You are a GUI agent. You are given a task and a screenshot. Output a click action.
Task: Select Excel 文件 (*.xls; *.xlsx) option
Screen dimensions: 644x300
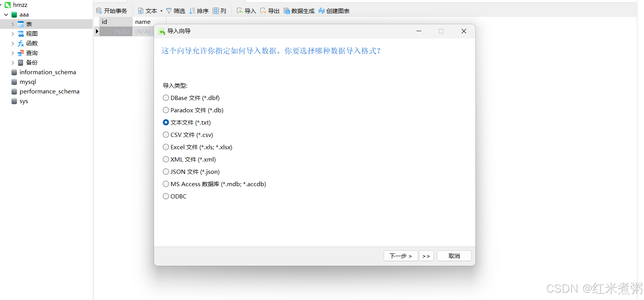pos(166,147)
